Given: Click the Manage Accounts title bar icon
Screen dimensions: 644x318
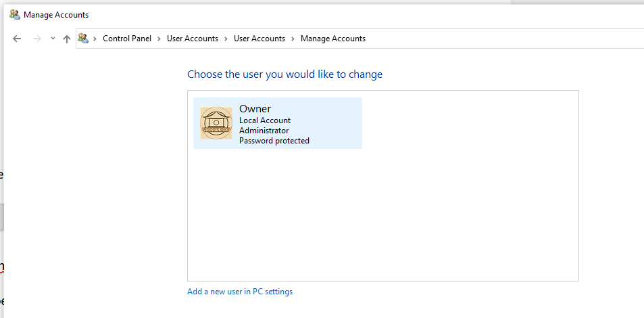Looking at the screenshot, I should click(15, 15).
